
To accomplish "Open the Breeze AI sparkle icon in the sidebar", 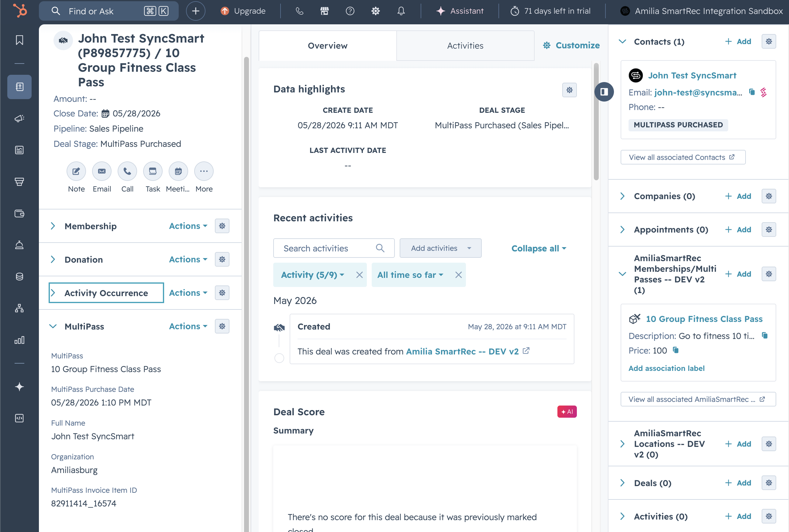I will pos(19,386).
